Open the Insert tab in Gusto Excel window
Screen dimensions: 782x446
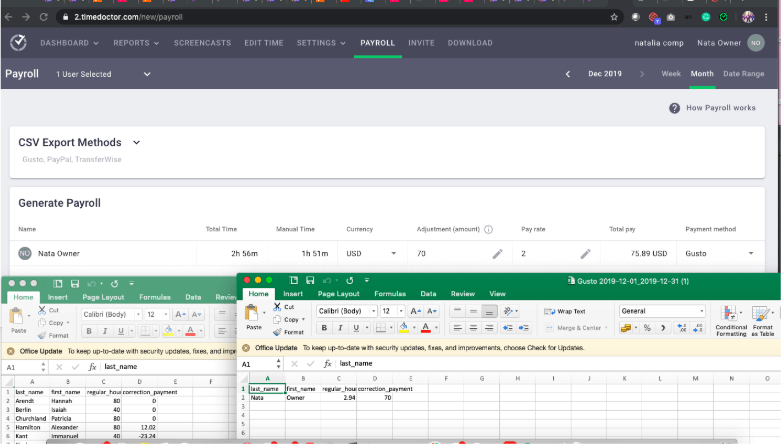coord(293,294)
